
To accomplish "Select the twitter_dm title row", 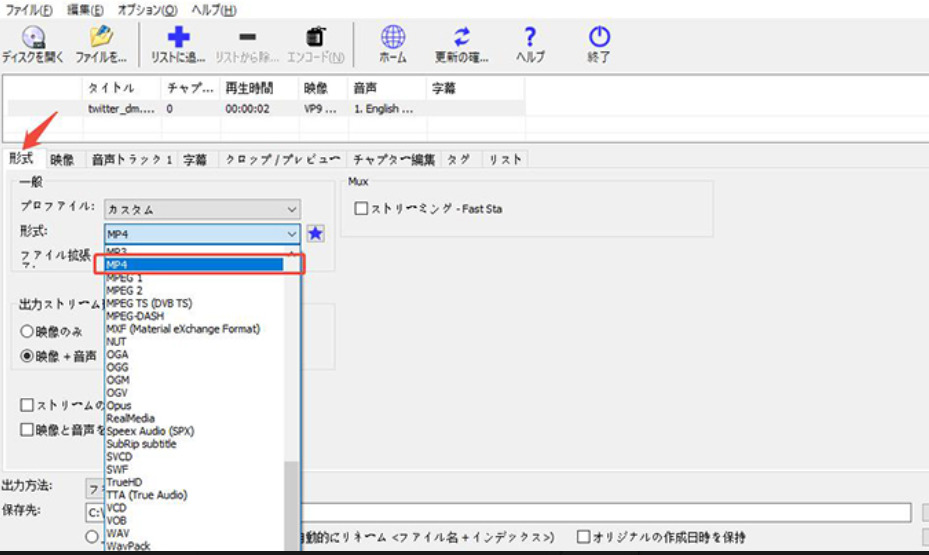I will click(265, 108).
